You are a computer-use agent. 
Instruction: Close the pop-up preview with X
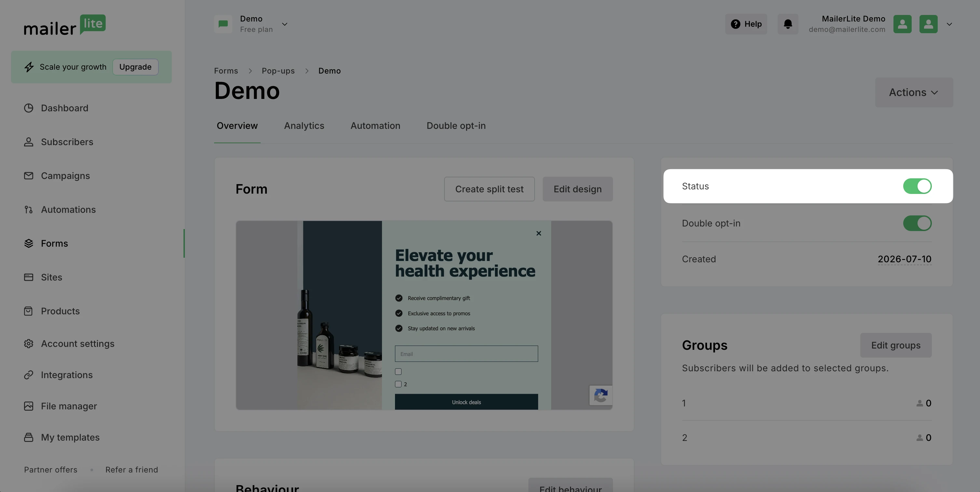(x=539, y=233)
